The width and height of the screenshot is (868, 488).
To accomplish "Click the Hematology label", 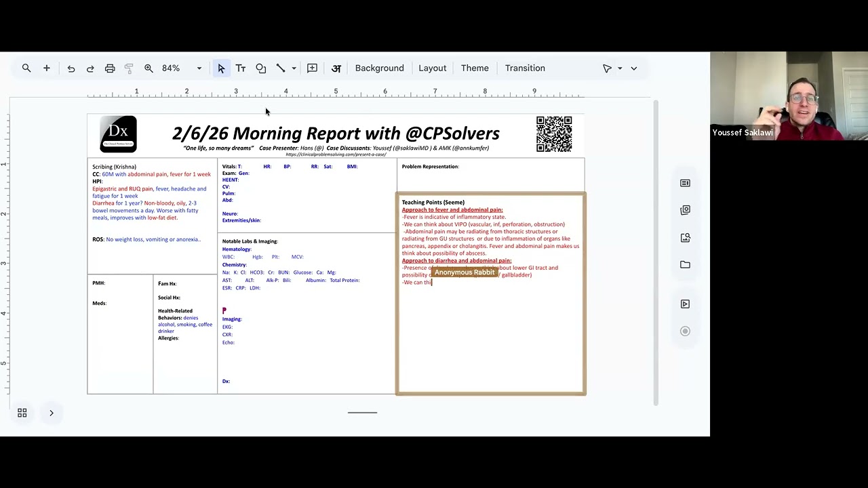I will coord(237,249).
